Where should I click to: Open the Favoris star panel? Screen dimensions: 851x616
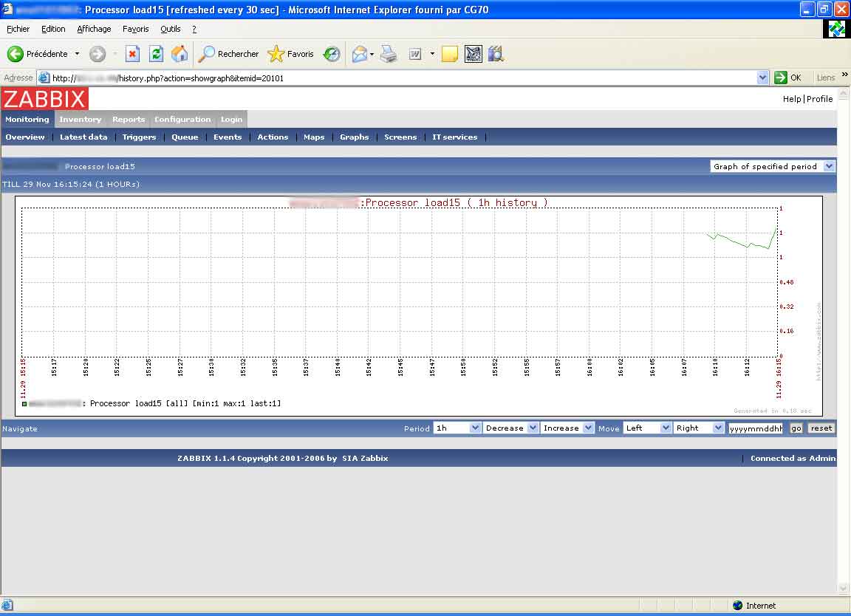click(291, 54)
